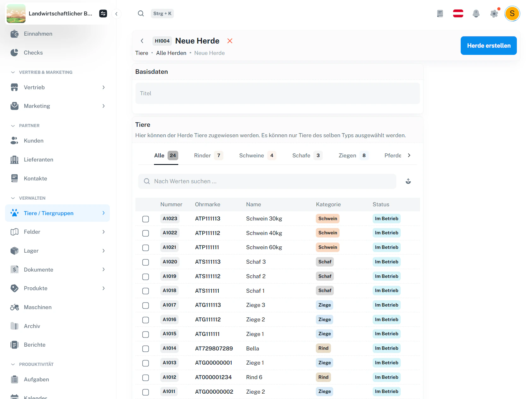Go back with arrow next to H1004
This screenshot has height=399, width=532.
click(x=142, y=41)
